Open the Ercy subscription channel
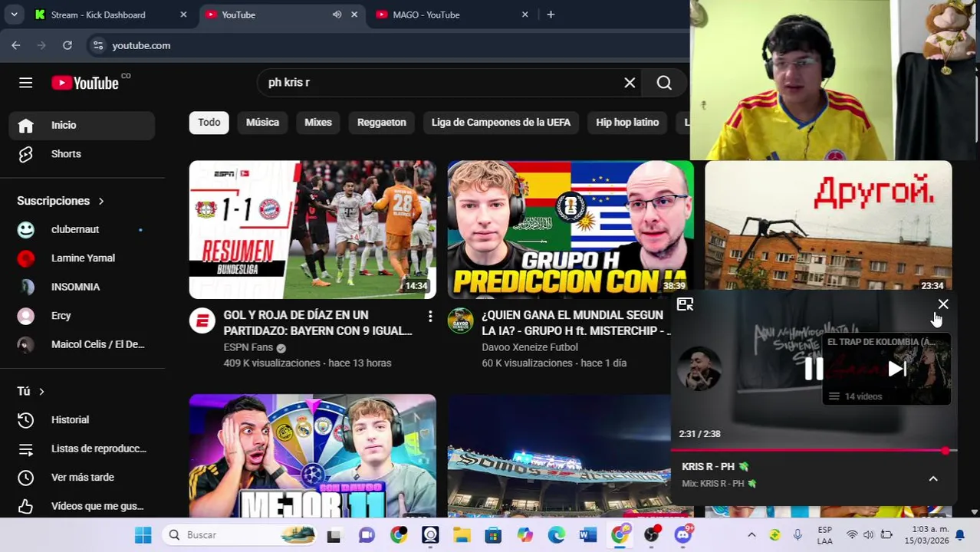This screenshot has height=552, width=980. 82,316
